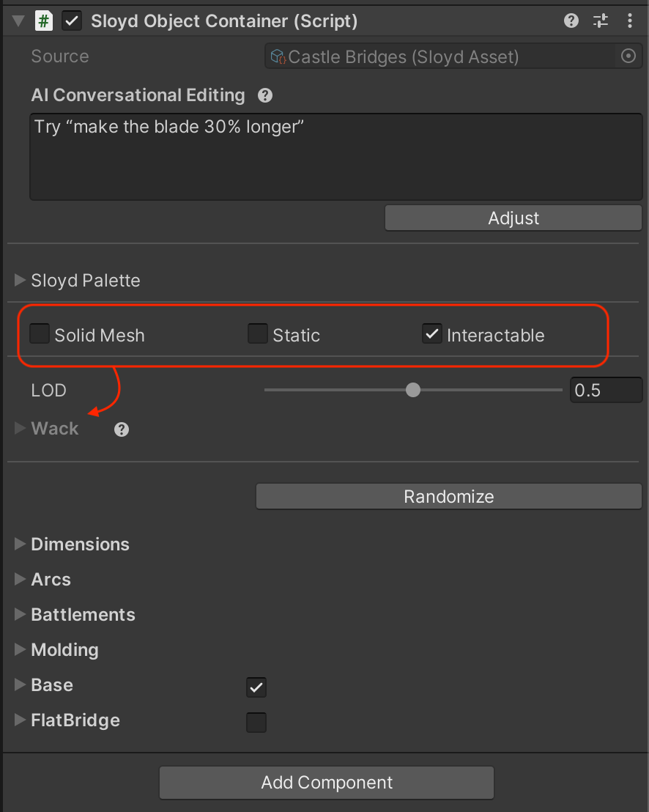Click help icon beside AI Conversational Editing
This screenshot has height=812, width=649.
(x=265, y=95)
